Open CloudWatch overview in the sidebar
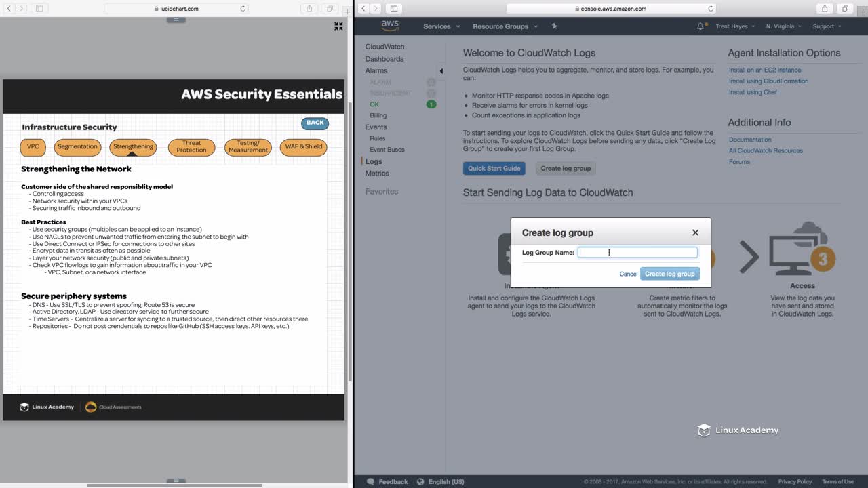The width and height of the screenshot is (868, 488). (384, 47)
